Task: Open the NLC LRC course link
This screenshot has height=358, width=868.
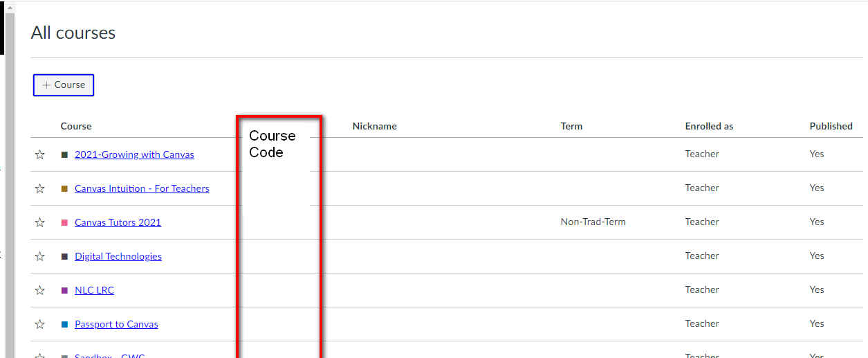Action: 94,290
